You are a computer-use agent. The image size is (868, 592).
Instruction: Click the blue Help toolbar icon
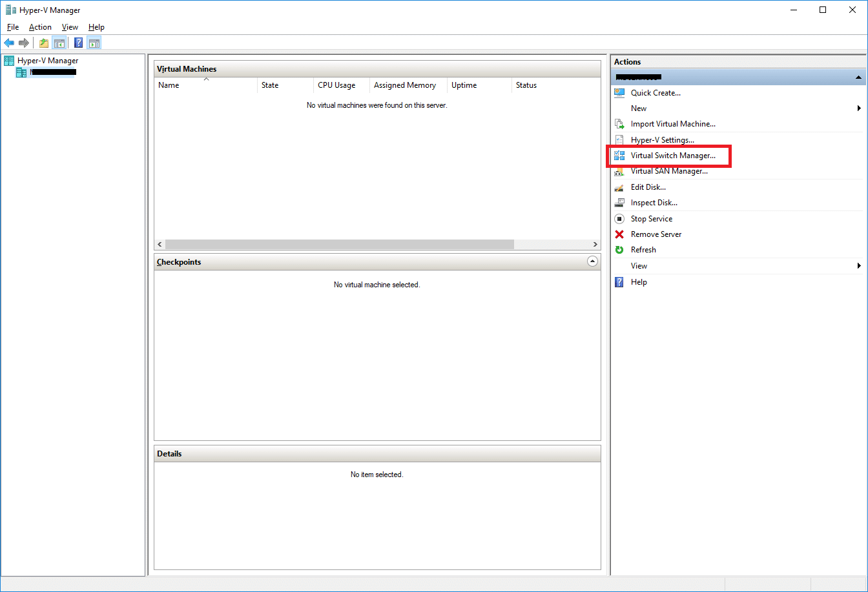[79, 43]
